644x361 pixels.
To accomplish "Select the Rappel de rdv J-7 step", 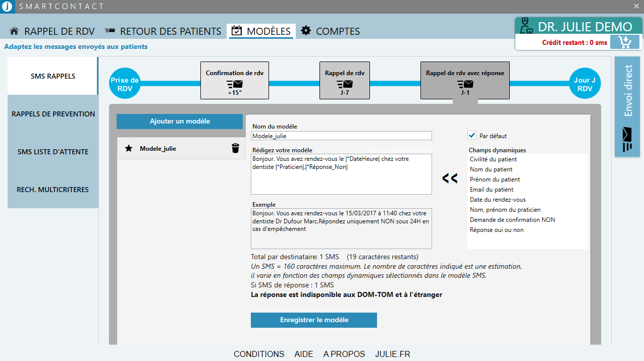I will 345,81.
